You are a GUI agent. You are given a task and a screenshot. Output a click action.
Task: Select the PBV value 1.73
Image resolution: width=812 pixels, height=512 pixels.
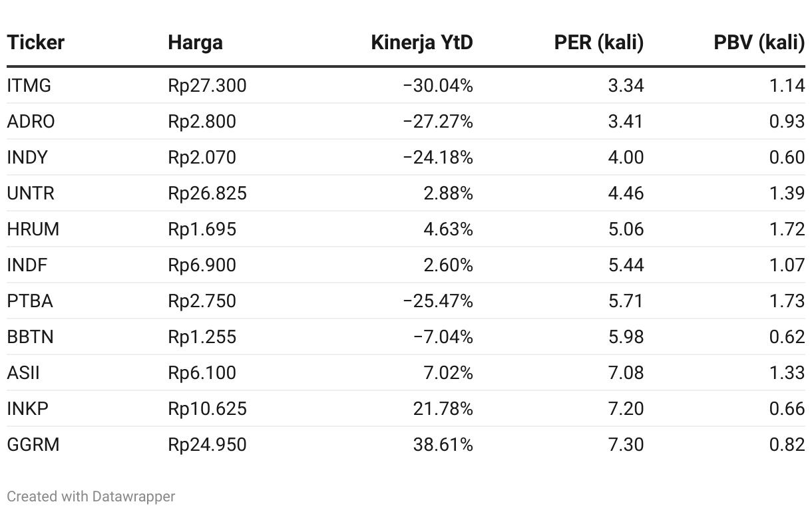[787, 301]
